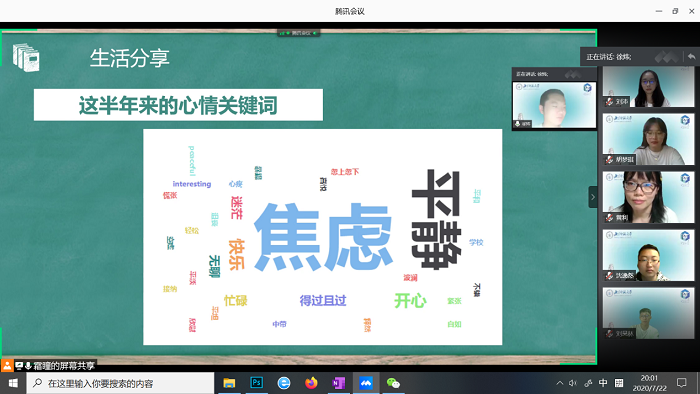The image size is (700, 394).
Task: Click the word 平静 in cloud
Action: pyautogui.click(x=436, y=219)
